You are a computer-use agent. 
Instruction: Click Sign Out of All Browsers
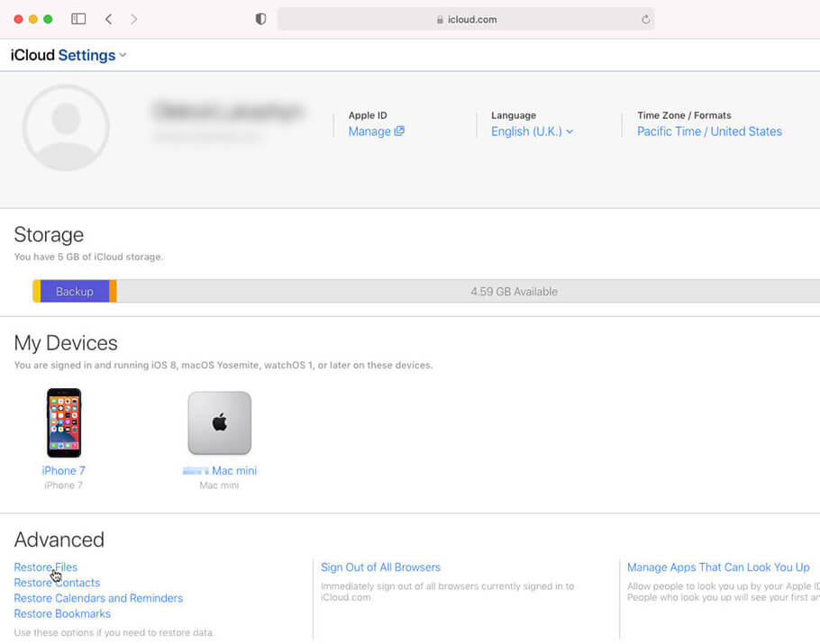tap(380, 567)
